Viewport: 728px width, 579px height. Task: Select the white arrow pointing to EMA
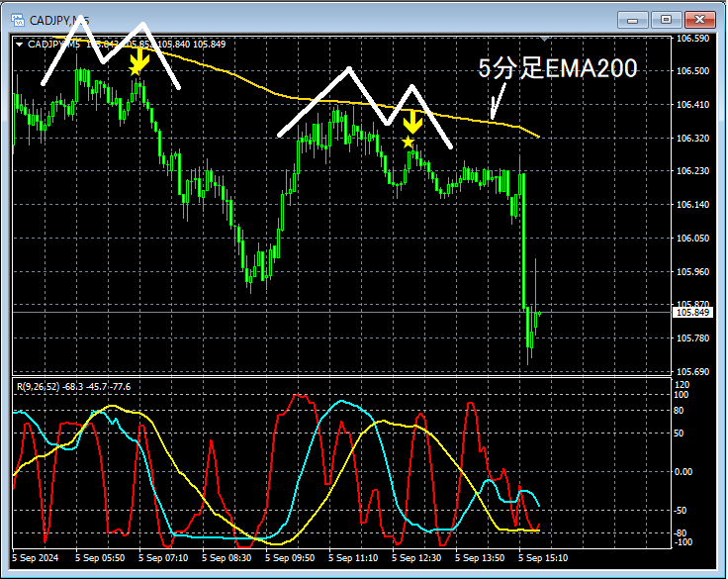pos(498,101)
